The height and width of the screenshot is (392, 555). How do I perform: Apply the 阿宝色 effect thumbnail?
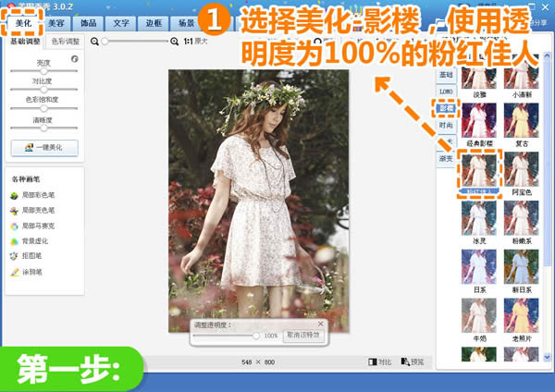pos(521,169)
